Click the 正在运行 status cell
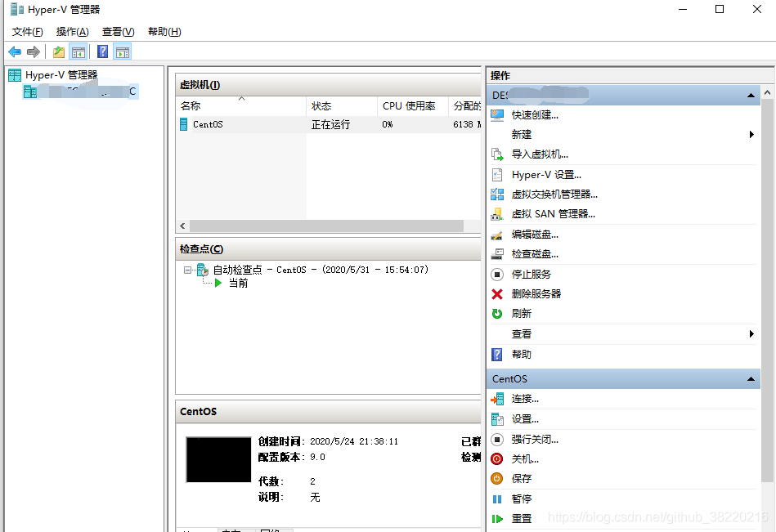Screen dimensions: 776x532 click(x=330, y=124)
